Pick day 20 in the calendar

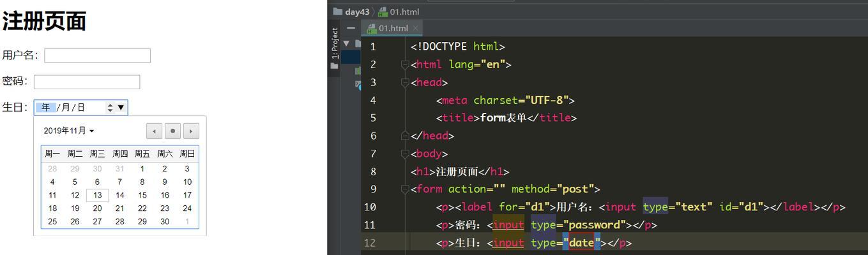tap(97, 208)
